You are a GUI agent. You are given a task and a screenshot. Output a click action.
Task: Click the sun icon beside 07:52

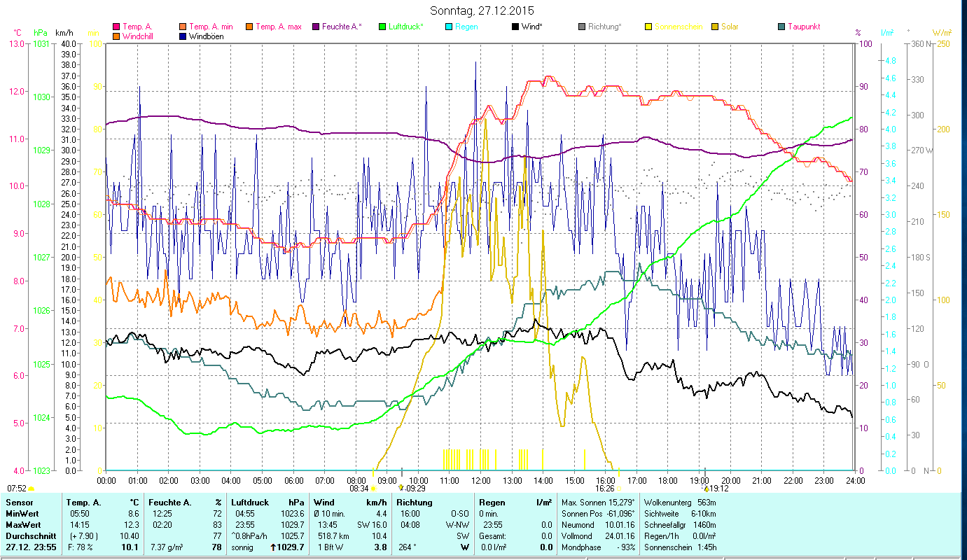[31, 489]
